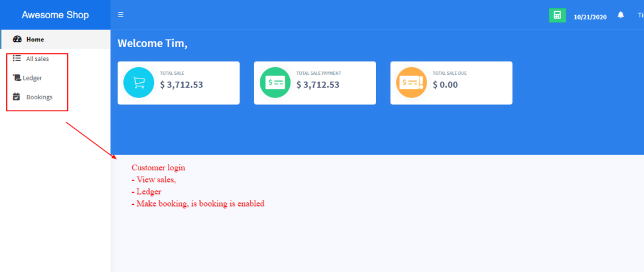Open the green calculator icon
The image size is (644, 272).
557,15
